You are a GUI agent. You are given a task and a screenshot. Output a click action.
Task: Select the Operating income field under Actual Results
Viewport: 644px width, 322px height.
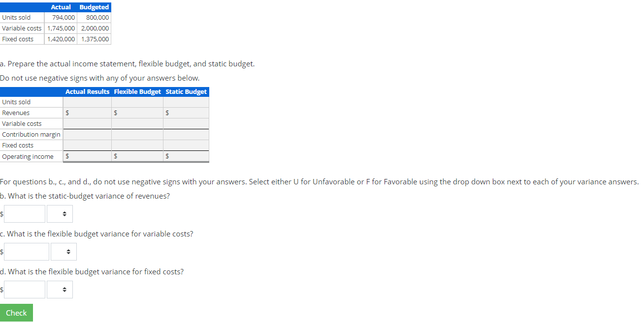[x=89, y=156]
